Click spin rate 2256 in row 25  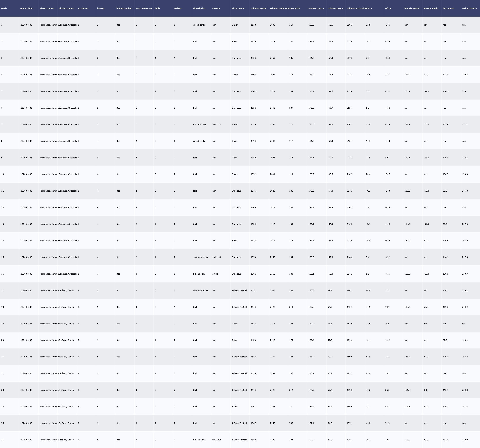click(x=272, y=423)
